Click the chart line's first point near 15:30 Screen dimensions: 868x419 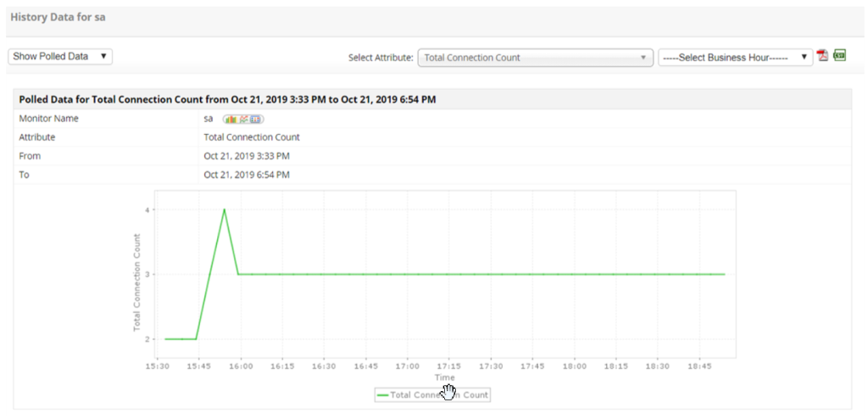tap(166, 339)
